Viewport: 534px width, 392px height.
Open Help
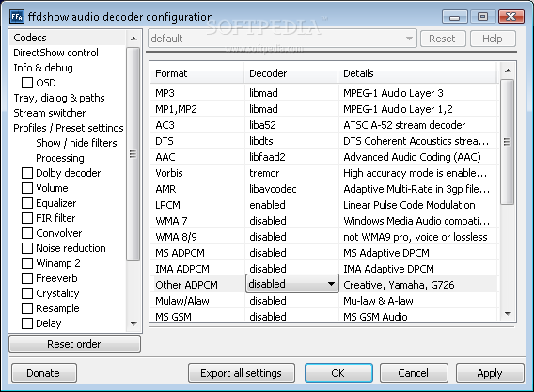[x=493, y=39]
